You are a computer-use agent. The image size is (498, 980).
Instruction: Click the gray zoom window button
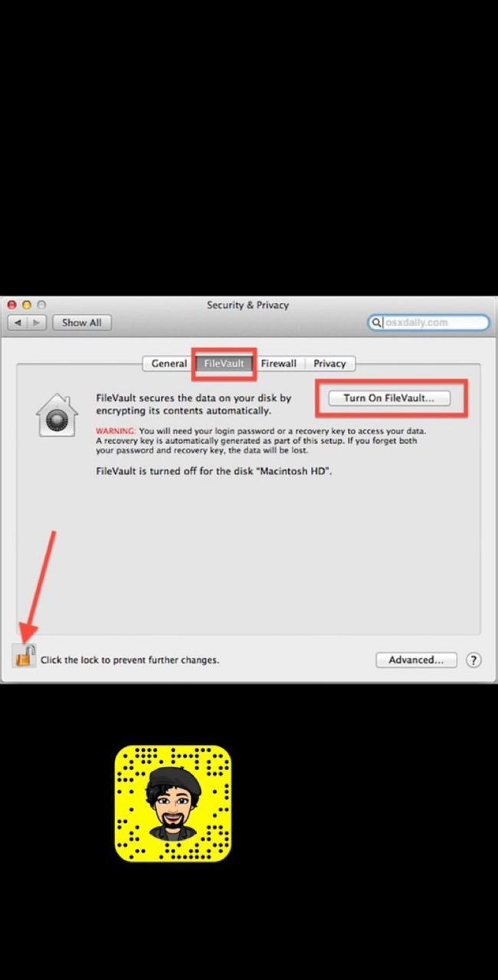coord(41,305)
